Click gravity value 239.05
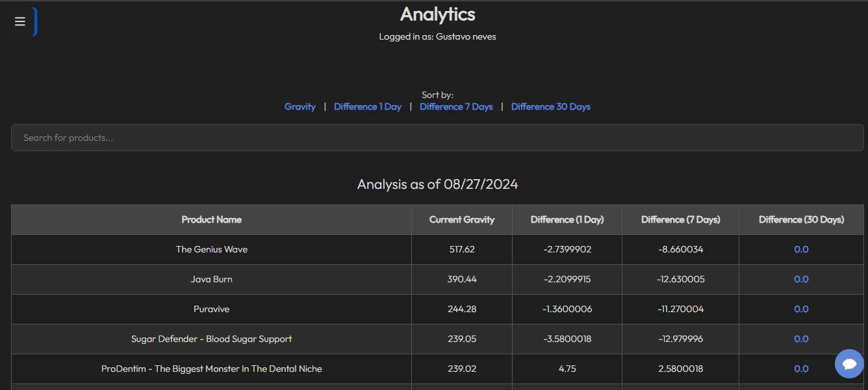This screenshot has width=868, height=390. [462, 339]
